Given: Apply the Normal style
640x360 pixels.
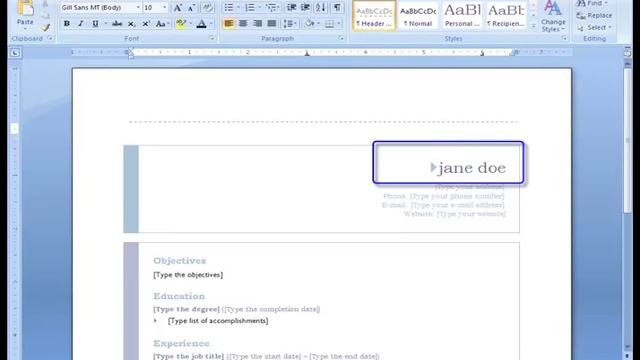Looking at the screenshot, I should point(418,16).
